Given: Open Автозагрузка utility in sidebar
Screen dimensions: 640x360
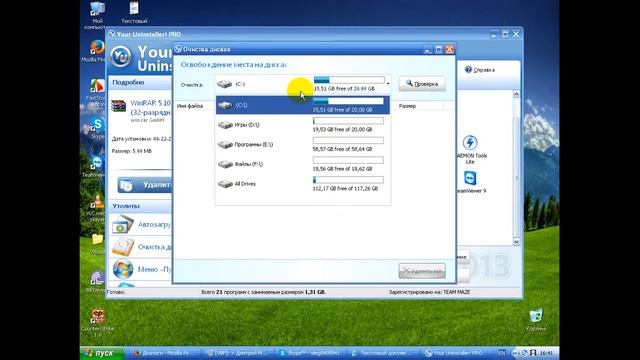Looking at the screenshot, I should (x=141, y=224).
